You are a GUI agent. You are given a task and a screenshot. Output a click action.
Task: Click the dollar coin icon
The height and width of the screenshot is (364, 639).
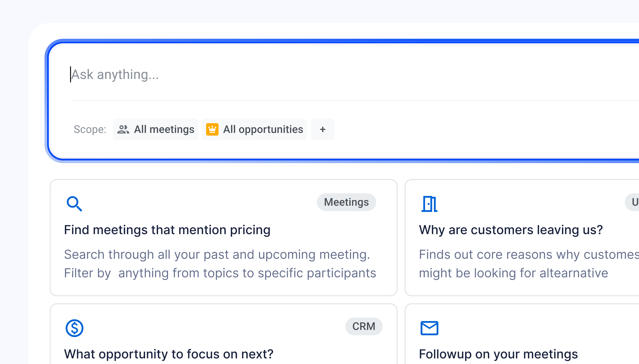74,328
